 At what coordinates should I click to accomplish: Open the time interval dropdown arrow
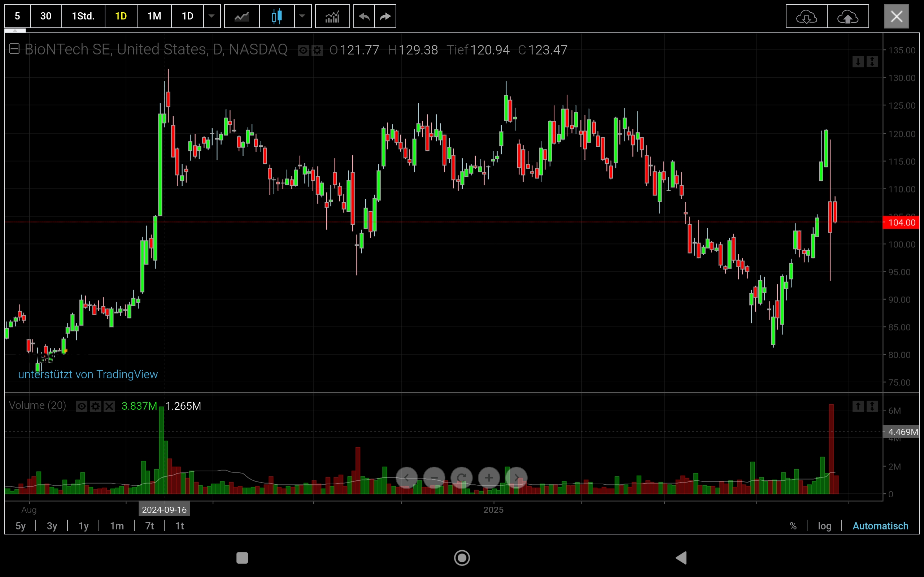[x=212, y=17]
